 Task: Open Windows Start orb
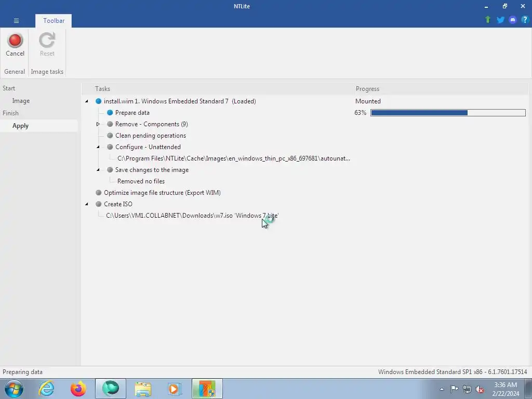click(14, 389)
